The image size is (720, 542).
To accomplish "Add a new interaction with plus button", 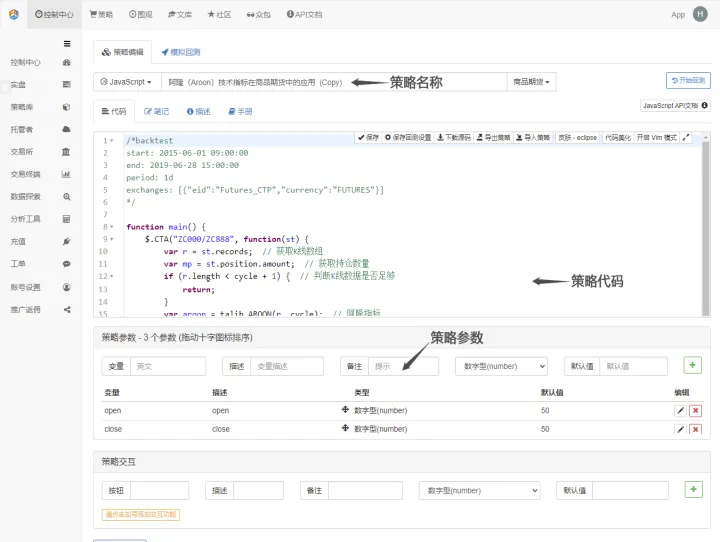I will pyautogui.click(x=693, y=490).
